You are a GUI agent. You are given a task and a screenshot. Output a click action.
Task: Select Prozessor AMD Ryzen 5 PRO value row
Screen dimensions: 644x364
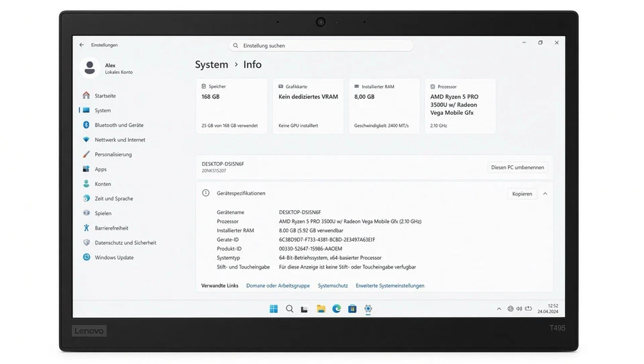[x=350, y=221]
